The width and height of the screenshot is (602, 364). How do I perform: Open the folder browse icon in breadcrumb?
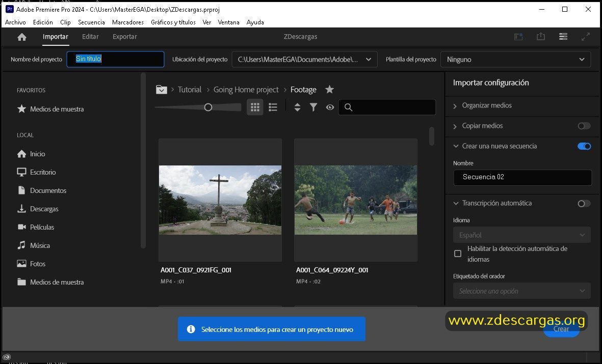click(161, 90)
